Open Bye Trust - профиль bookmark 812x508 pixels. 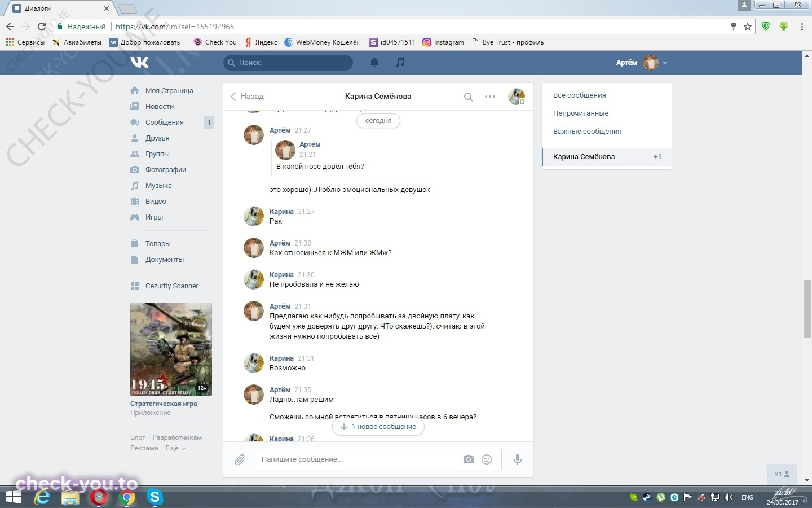pyautogui.click(x=507, y=42)
